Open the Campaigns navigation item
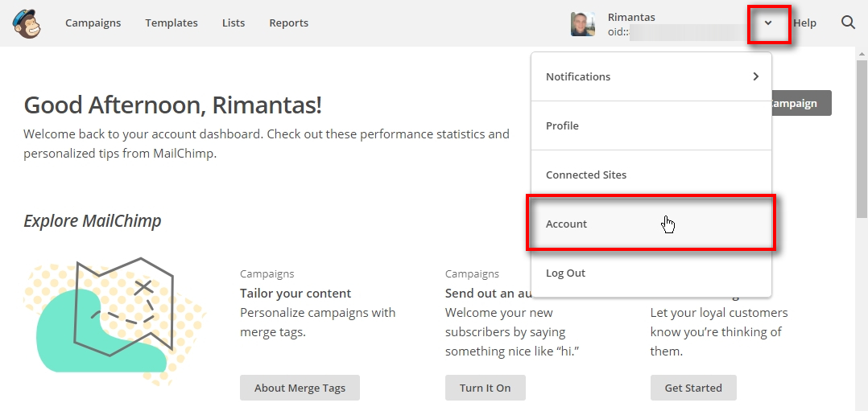 [x=93, y=23]
